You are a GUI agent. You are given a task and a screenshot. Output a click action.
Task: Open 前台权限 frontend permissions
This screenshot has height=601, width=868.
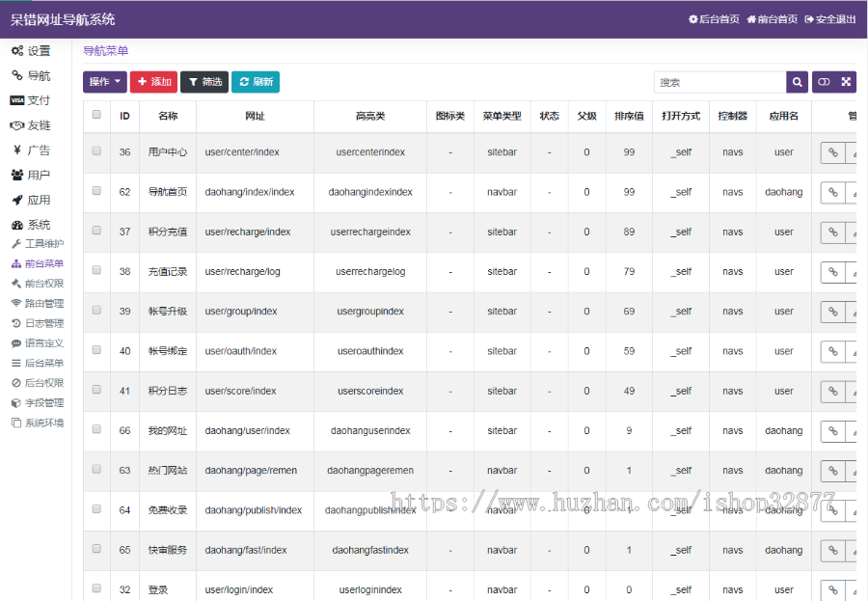click(38, 284)
